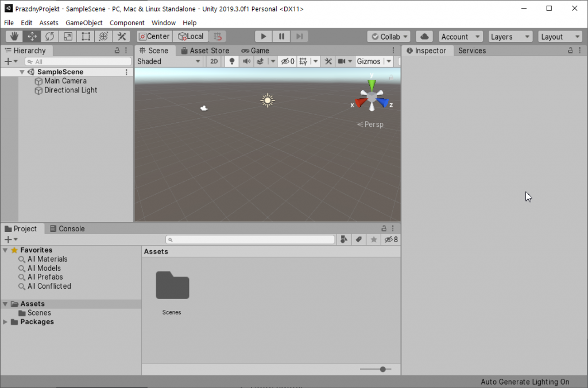Open scene effects dropdown arrow
588x388 pixels.
point(273,61)
